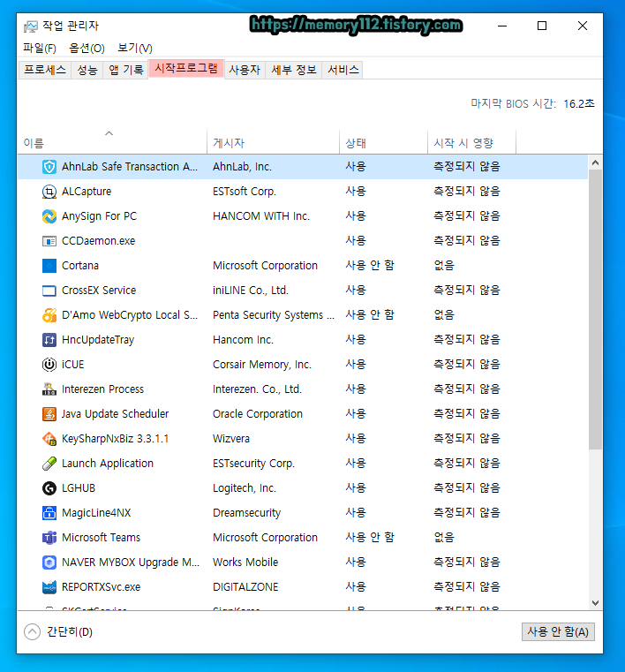The image size is (625, 672).
Task: Select the iCUE entry name
Action: [x=72, y=365]
